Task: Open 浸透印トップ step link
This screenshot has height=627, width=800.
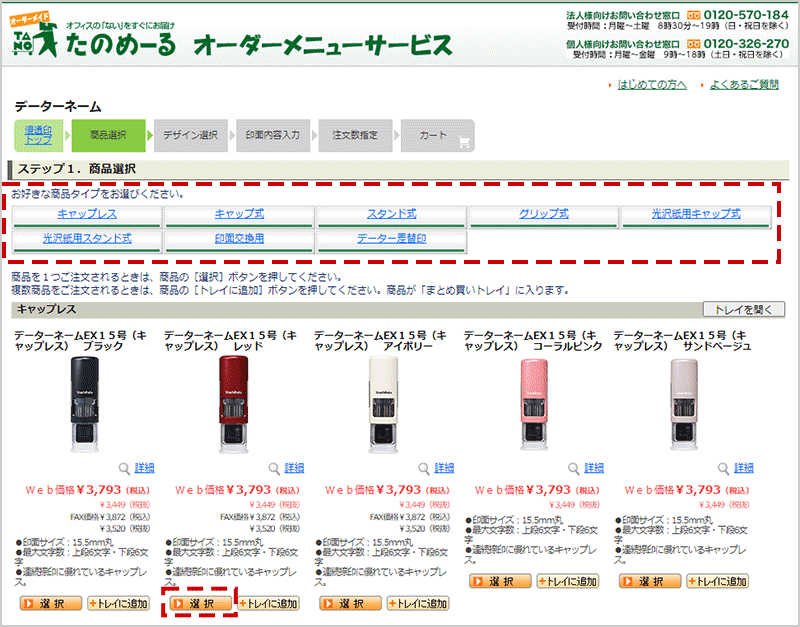Action: [x=38, y=135]
